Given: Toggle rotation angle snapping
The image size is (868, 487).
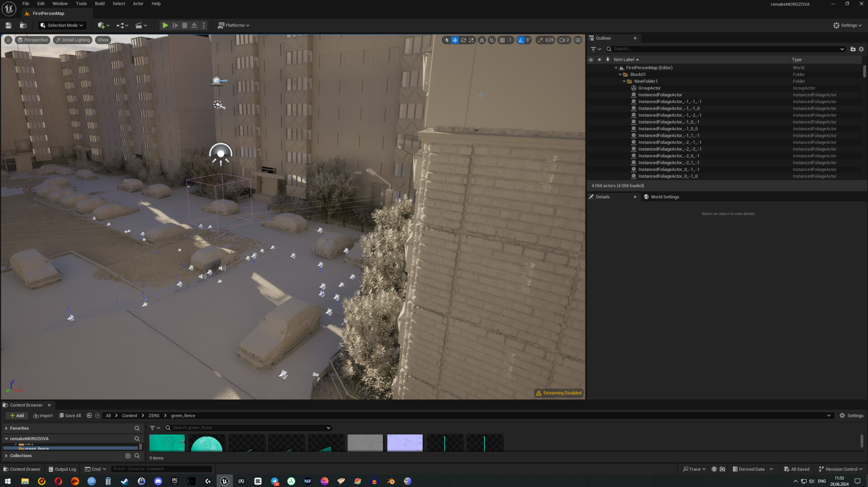Looking at the screenshot, I should pos(521,40).
